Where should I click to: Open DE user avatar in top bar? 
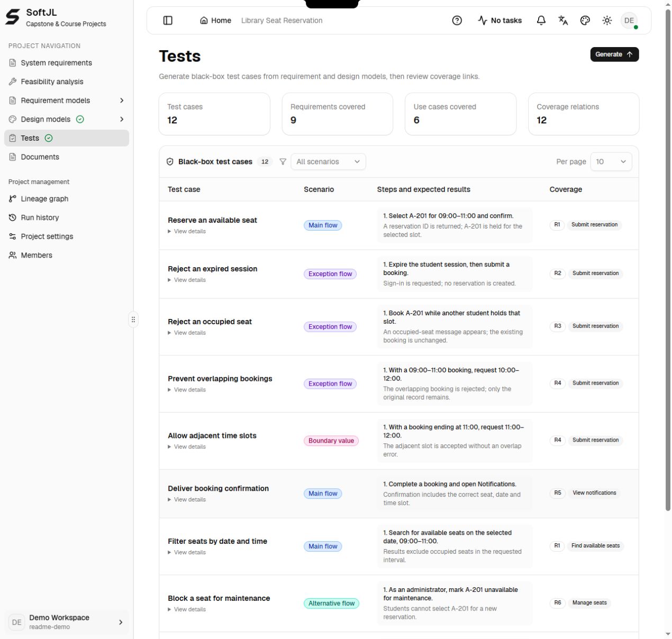pyautogui.click(x=629, y=21)
